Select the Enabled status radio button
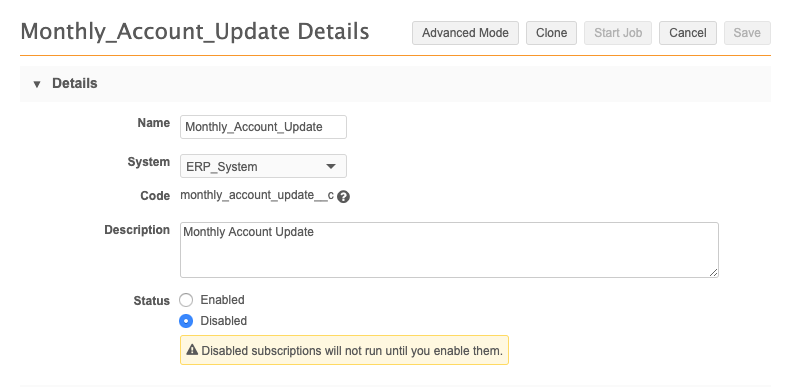Viewport: 788px width, 387px height. coord(186,300)
